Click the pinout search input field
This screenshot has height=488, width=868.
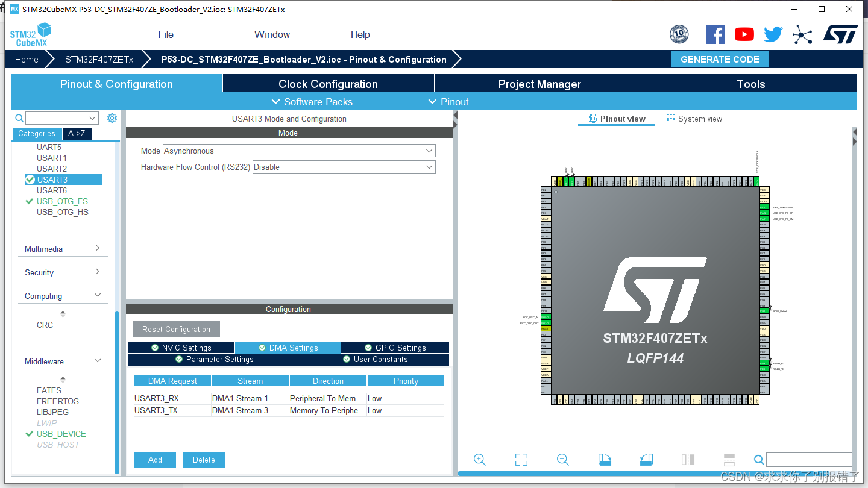pos(811,459)
